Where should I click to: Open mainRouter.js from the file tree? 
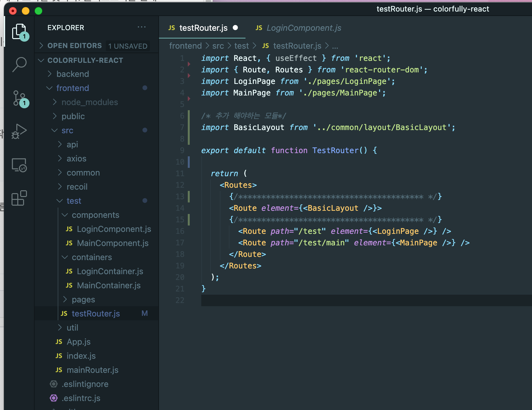click(93, 370)
